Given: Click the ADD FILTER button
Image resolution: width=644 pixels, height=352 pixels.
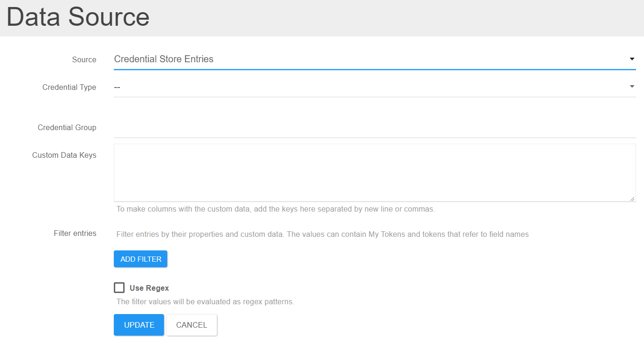Looking at the screenshot, I should 140,259.
